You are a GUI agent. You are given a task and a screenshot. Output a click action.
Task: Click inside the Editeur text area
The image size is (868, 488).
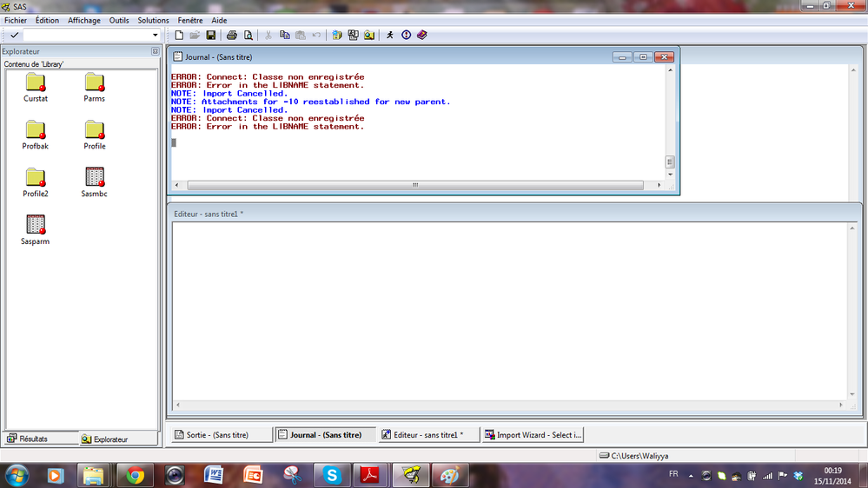click(509, 311)
